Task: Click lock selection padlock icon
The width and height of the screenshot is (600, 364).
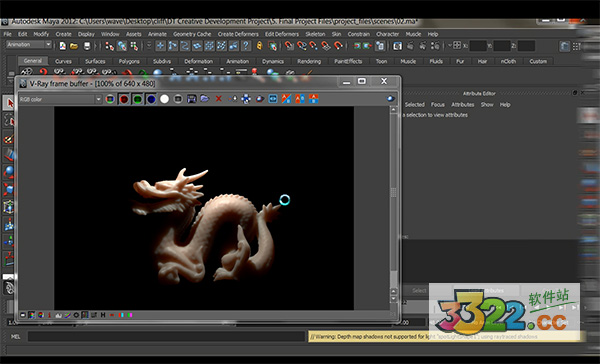Action: coord(259,46)
